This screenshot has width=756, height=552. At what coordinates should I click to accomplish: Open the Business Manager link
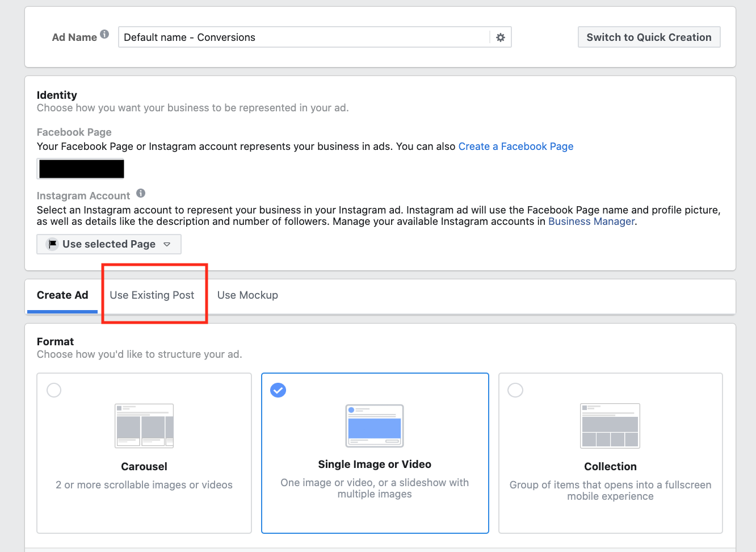(x=591, y=221)
